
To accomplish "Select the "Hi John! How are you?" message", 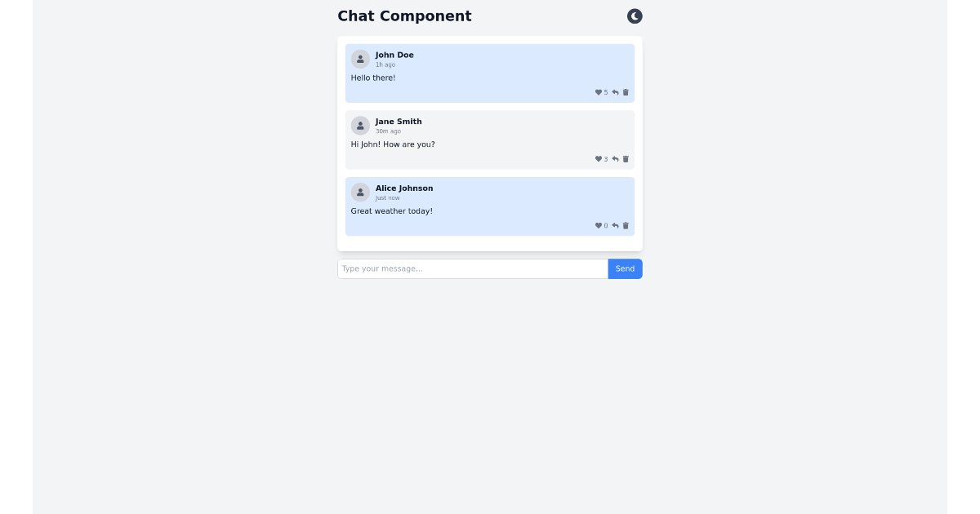I will [x=393, y=144].
